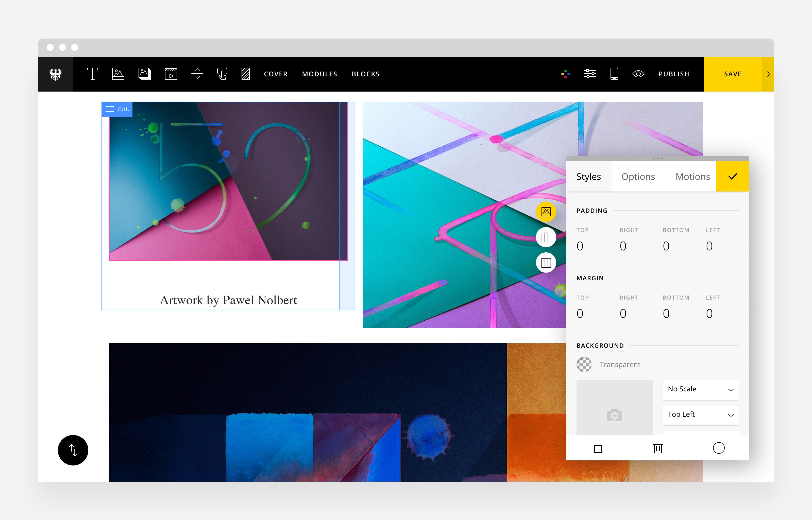The width and height of the screenshot is (812, 520).
Task: Click the Publish button
Action: pyautogui.click(x=673, y=74)
